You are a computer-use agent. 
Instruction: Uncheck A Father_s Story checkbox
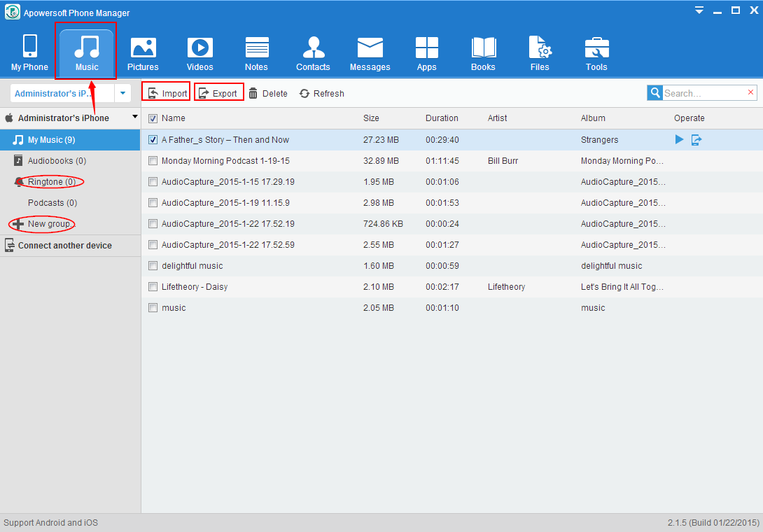pyautogui.click(x=153, y=140)
